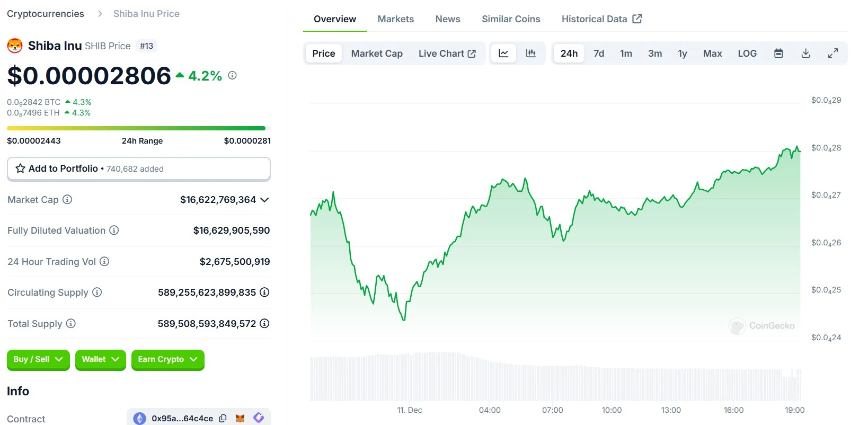Viewport: 868px width, 425px height.
Task: Open the calendar date range picker
Action: tap(778, 54)
